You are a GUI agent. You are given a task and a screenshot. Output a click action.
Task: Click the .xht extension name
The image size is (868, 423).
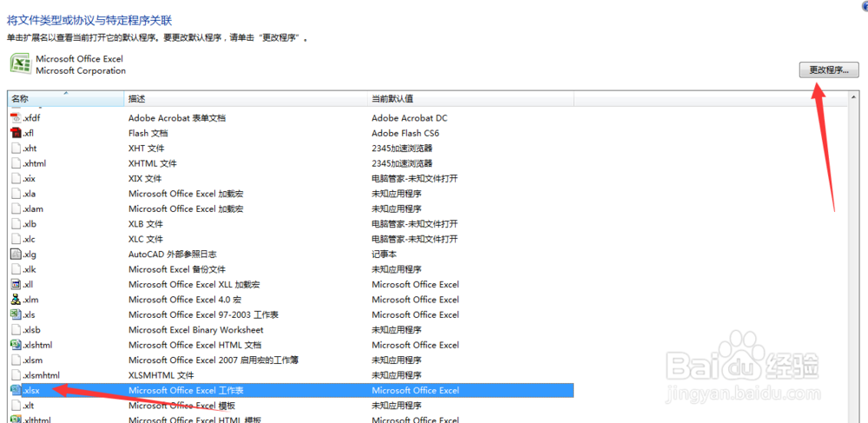tap(30, 149)
